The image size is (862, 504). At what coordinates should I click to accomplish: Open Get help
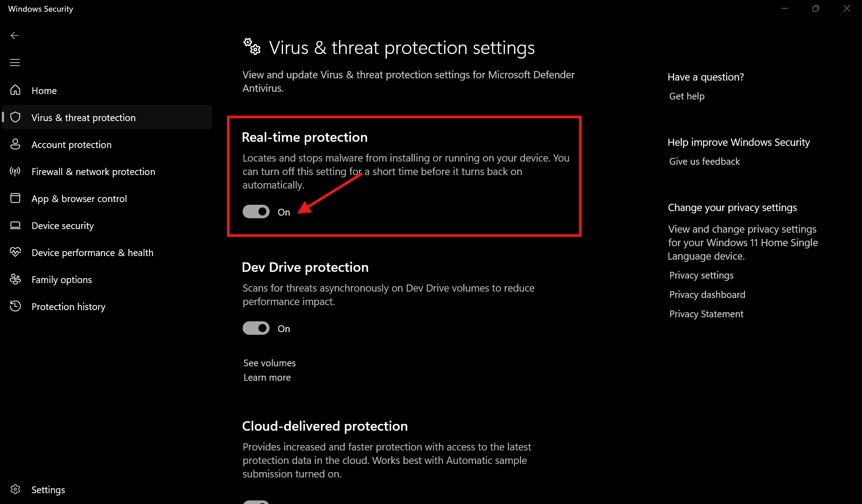686,96
